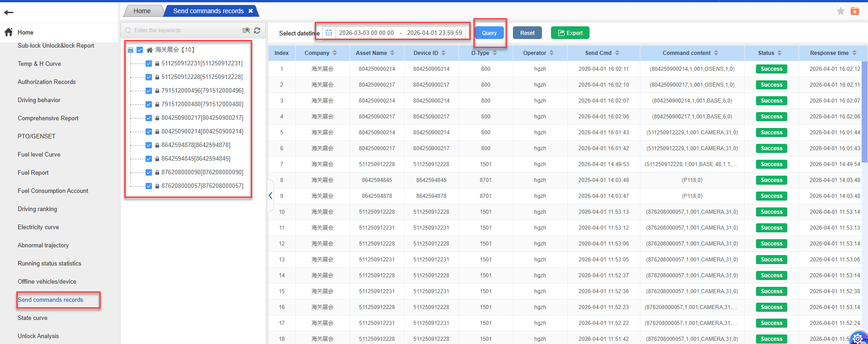Collapse the 海关展会 tree node
Screen dimensions: 868x344
tap(131, 50)
